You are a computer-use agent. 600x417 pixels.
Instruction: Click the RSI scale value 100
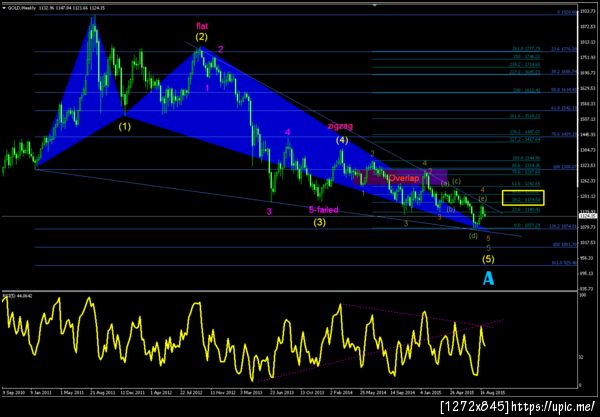(582, 296)
